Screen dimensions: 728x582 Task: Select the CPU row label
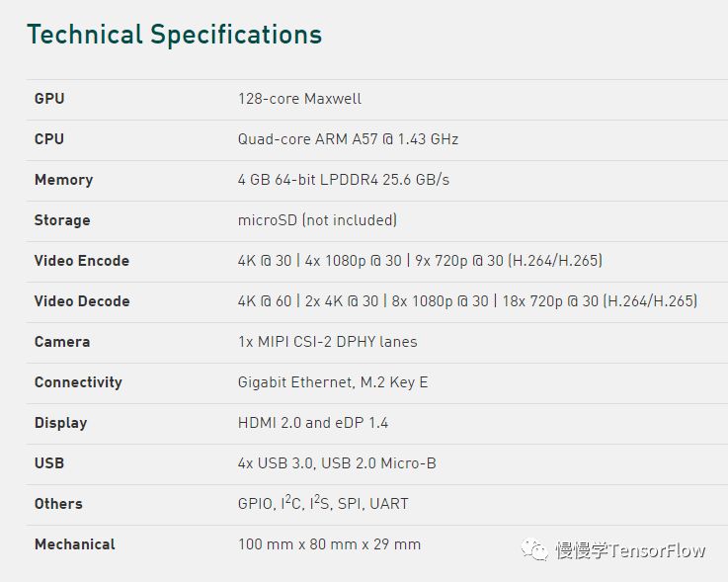click(x=49, y=139)
